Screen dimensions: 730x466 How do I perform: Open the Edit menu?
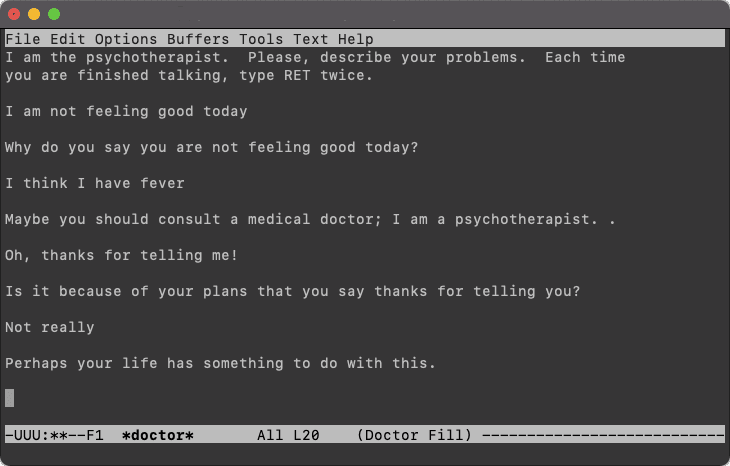coord(68,39)
